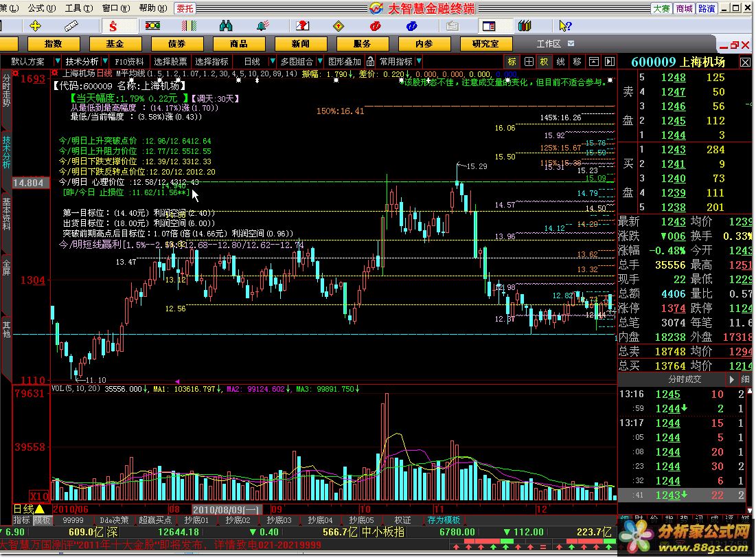The height and width of the screenshot is (558, 756).
Task: Open the 研究室 tab
Action: 485,44
